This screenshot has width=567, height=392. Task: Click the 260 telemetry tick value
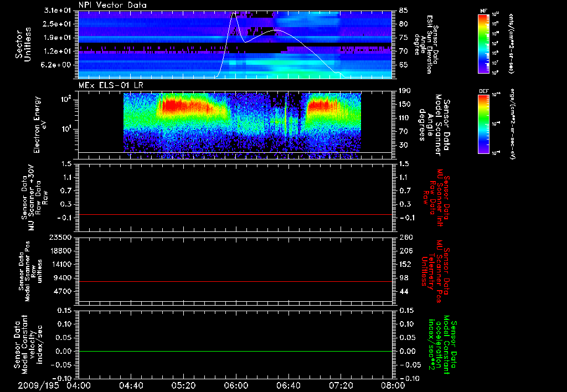coord(405,237)
